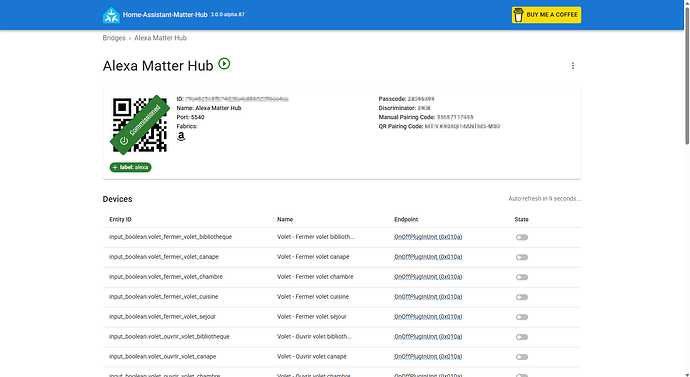Select input_boolean.volet_fermer_volet_chambre entity ID

[x=166, y=277]
